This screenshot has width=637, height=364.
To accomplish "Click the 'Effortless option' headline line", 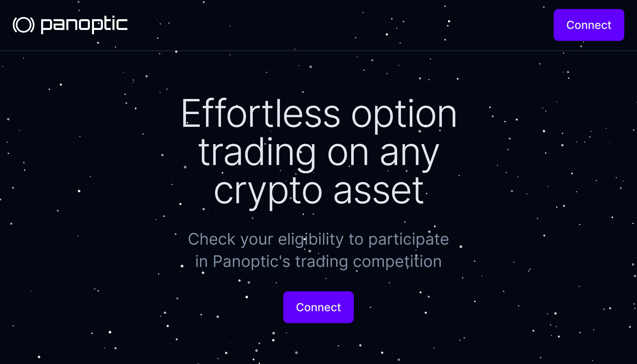I will 319,115.
